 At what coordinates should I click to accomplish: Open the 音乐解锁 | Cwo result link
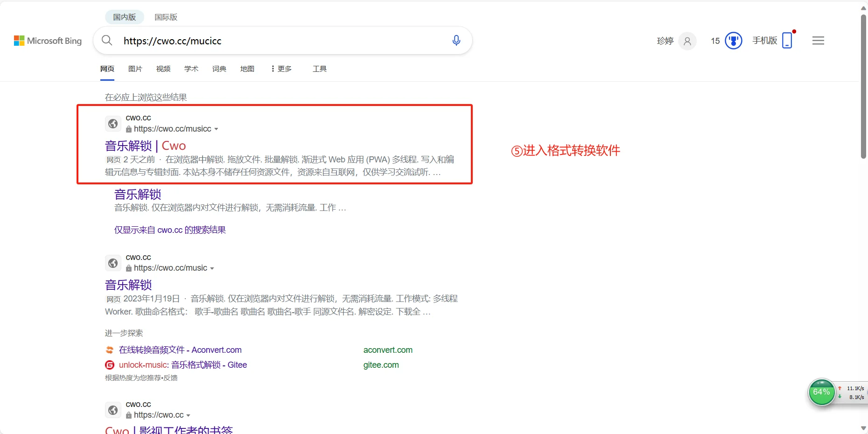146,146
